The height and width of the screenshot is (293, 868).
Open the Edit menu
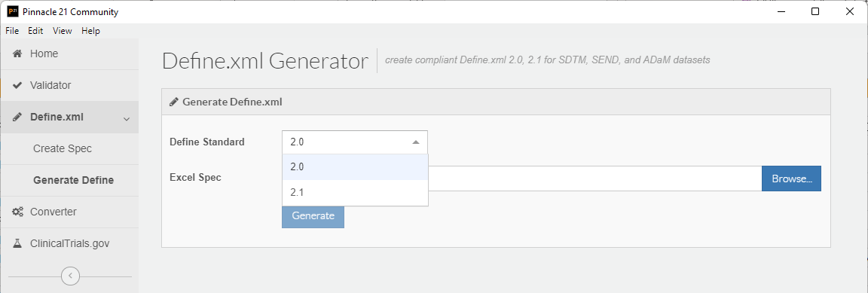[35, 31]
